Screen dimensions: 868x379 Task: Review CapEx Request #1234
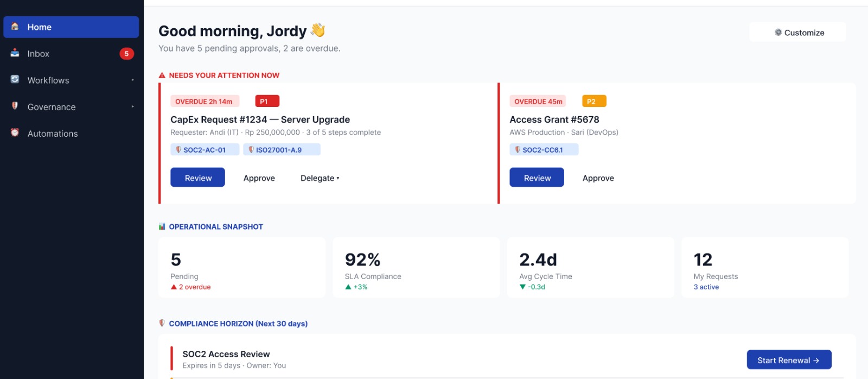(x=197, y=178)
